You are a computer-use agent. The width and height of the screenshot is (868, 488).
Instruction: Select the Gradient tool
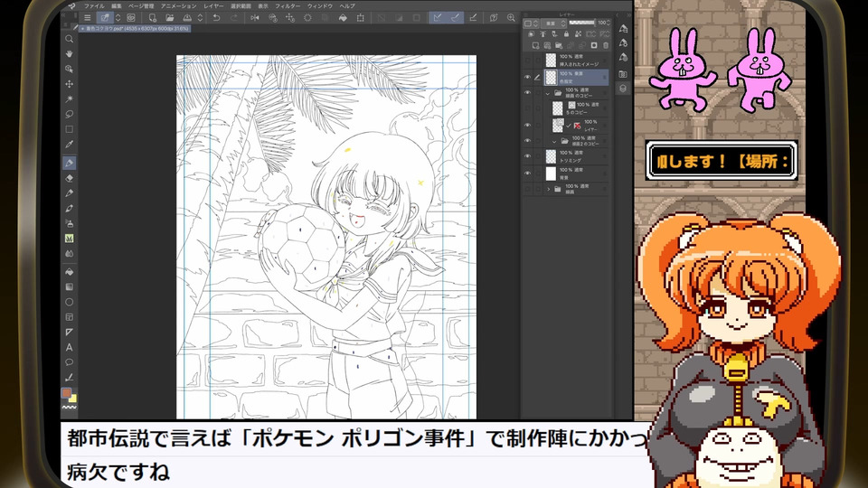[x=70, y=286]
